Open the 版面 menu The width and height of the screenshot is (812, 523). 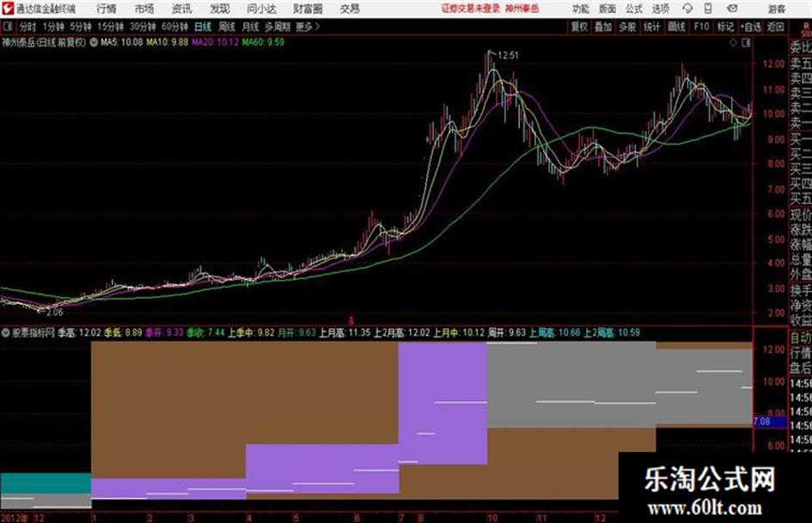coord(607,9)
